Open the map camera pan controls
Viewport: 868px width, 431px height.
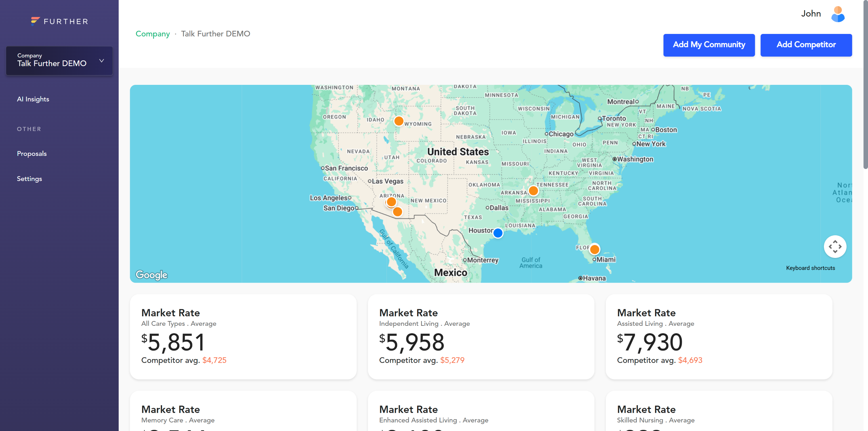(835, 247)
